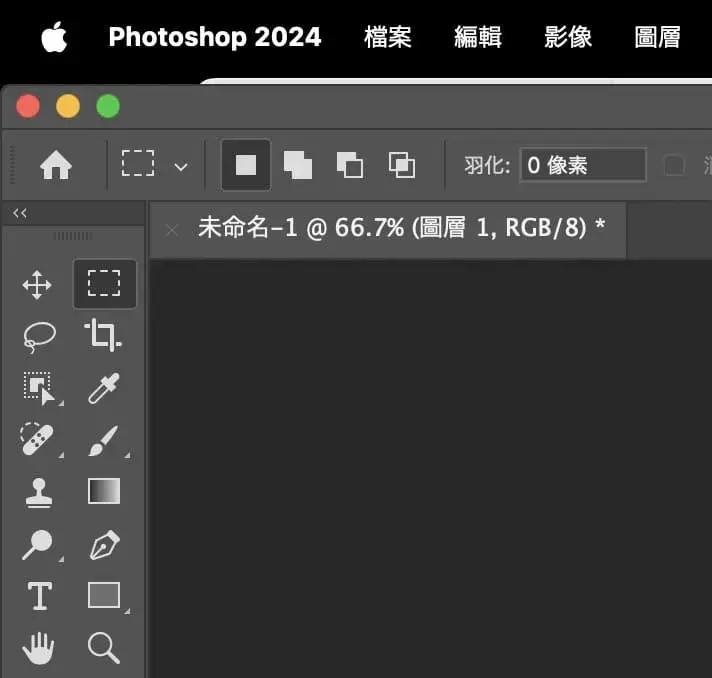Click the marquee tool preset icon in options bar

138,163
